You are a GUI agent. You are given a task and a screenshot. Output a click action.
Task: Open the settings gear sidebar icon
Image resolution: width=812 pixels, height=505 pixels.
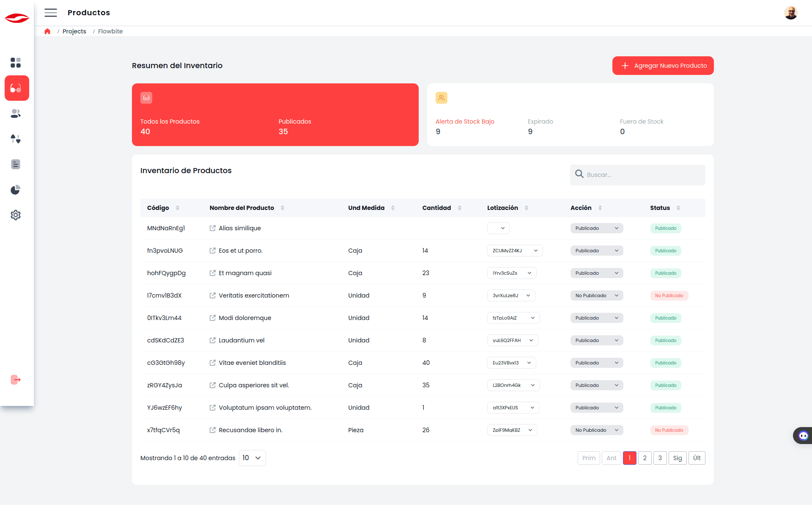(16, 215)
